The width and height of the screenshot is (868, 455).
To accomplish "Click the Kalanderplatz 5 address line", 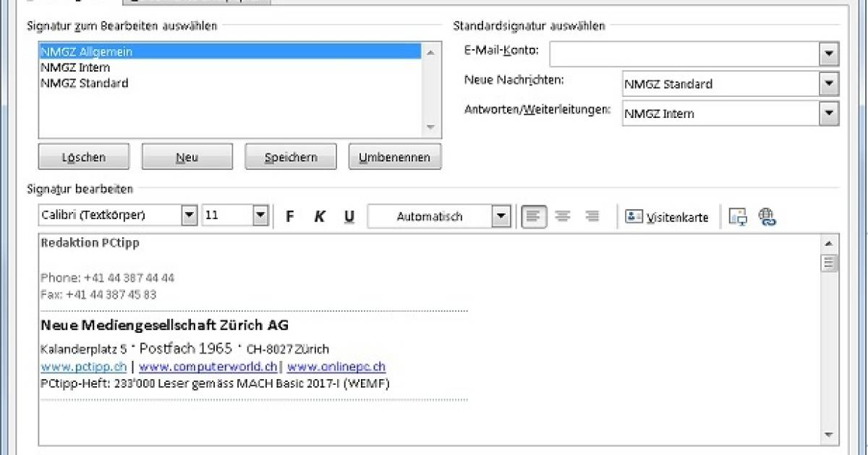I will click(185, 348).
